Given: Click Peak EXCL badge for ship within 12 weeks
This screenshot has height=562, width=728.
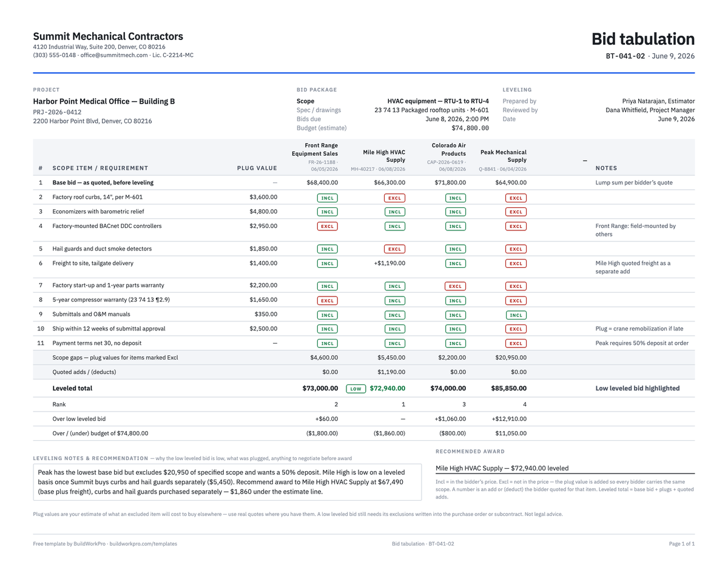Looking at the screenshot, I should click(x=516, y=329).
